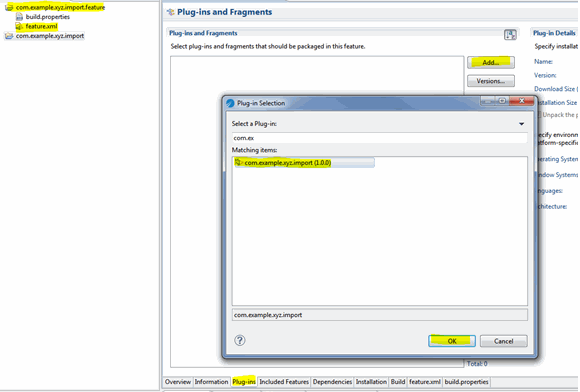580x392 pixels.
Task: Click the Versions... button
Action: point(491,81)
